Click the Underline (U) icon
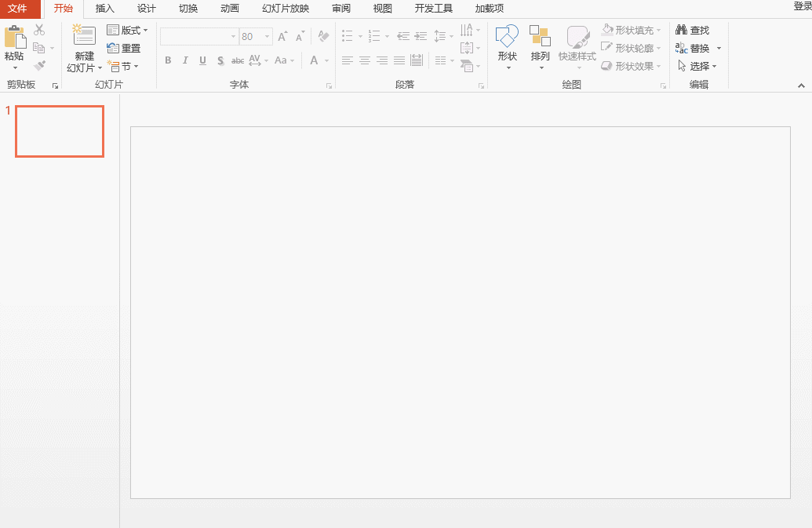This screenshot has width=812, height=528. point(202,60)
